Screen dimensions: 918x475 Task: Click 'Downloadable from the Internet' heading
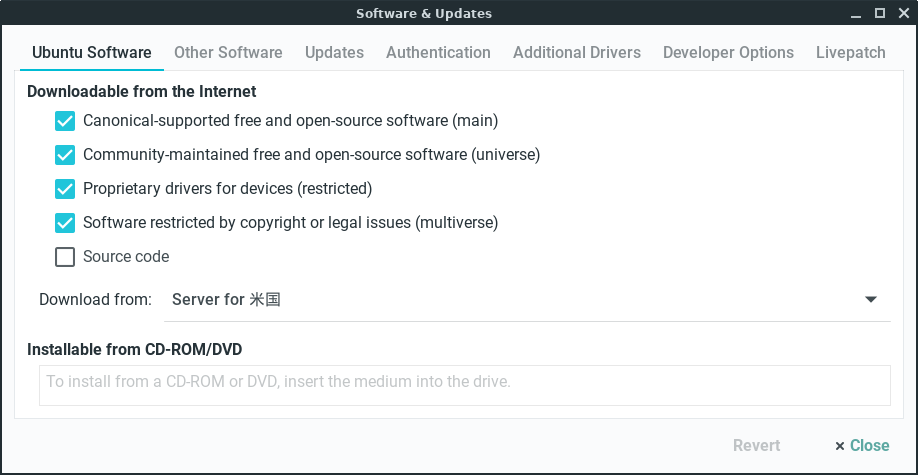tap(142, 91)
